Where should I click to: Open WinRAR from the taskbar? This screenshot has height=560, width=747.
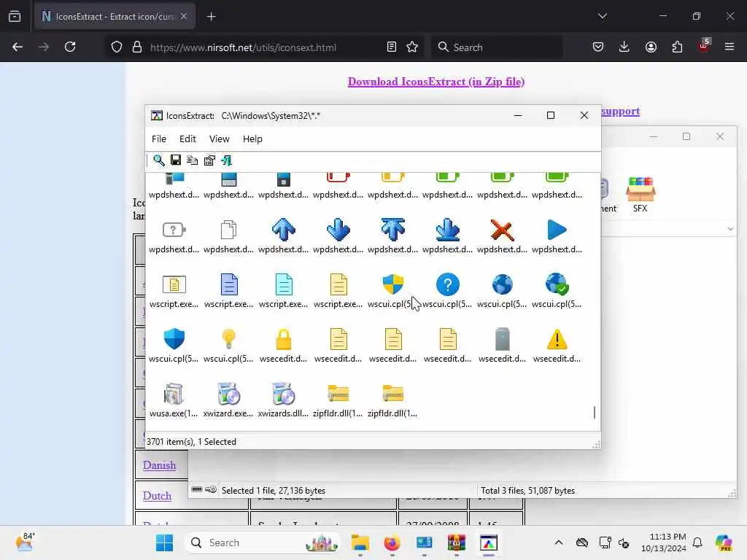457,542
